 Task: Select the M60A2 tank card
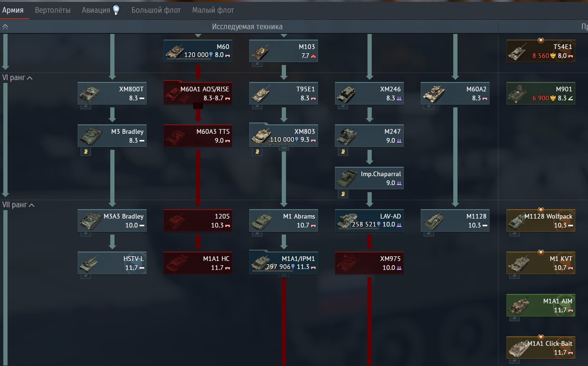(x=455, y=93)
